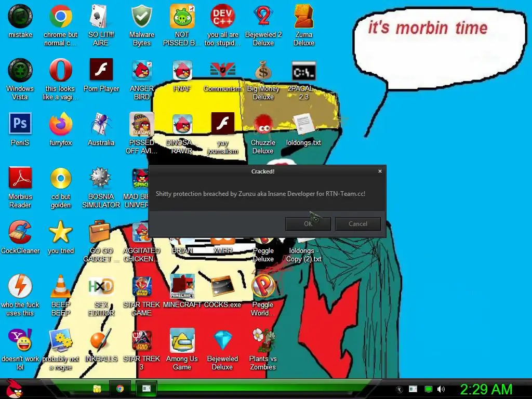Click the volume speaker tray icon
Image resolution: width=532 pixels, height=399 pixels.
(x=441, y=389)
